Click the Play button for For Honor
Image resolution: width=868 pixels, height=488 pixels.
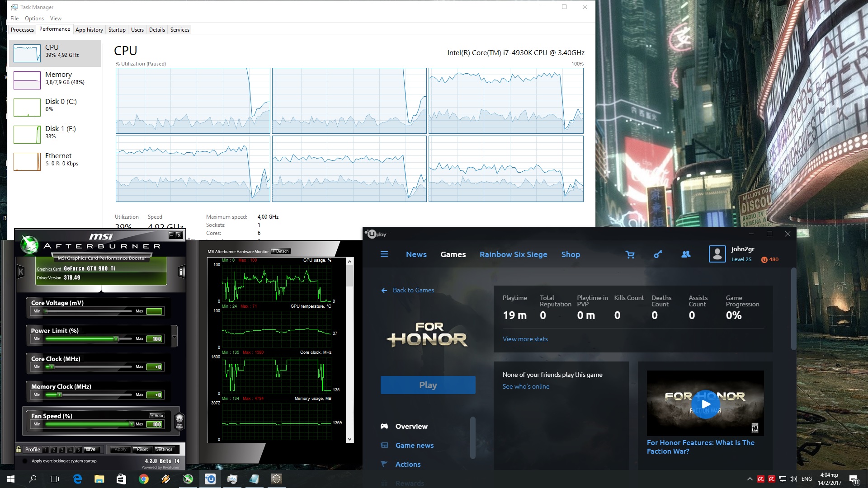pos(428,385)
